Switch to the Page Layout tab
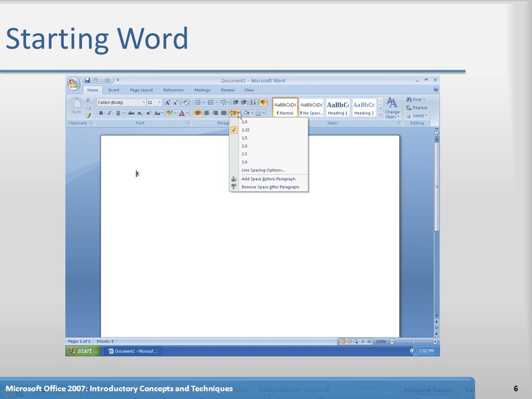Viewport: 532px width, 399px height. click(141, 90)
